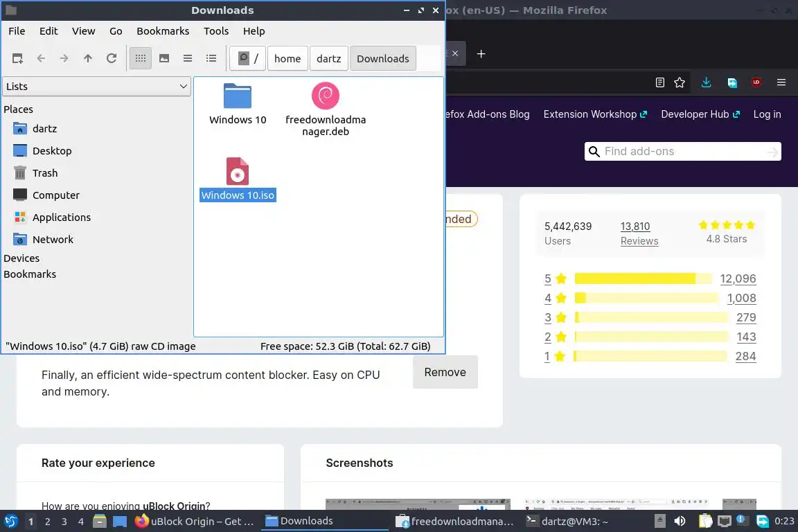Click Downloads path bar button
The image size is (798, 532).
coord(382,59)
